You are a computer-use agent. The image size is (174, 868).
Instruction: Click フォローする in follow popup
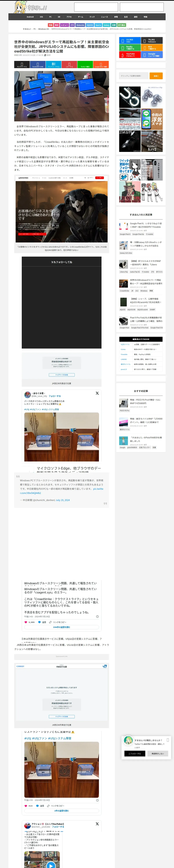coord(135,753)
